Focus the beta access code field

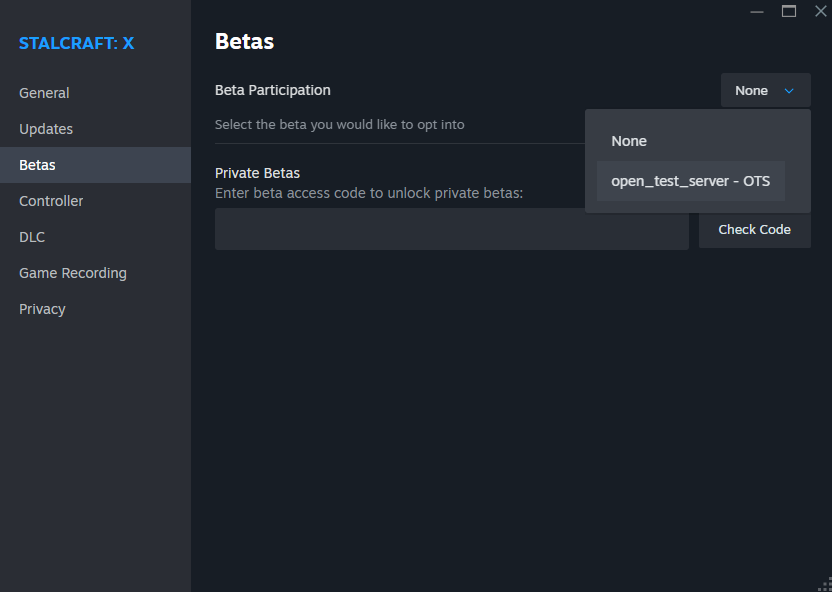(452, 229)
